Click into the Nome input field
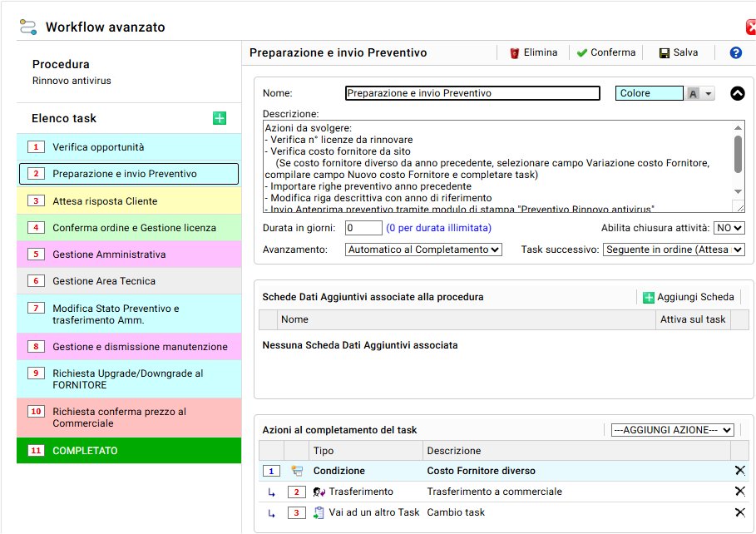Screen dimensions: 756x534 pos(472,93)
